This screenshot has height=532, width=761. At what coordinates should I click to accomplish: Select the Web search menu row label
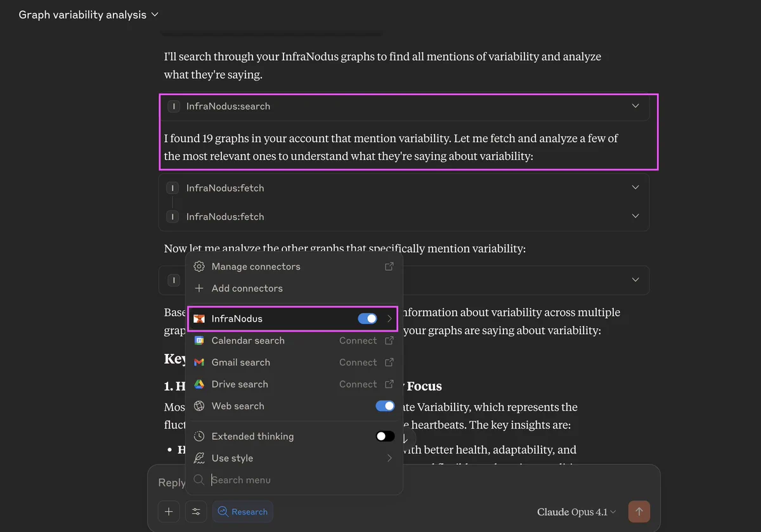point(238,406)
